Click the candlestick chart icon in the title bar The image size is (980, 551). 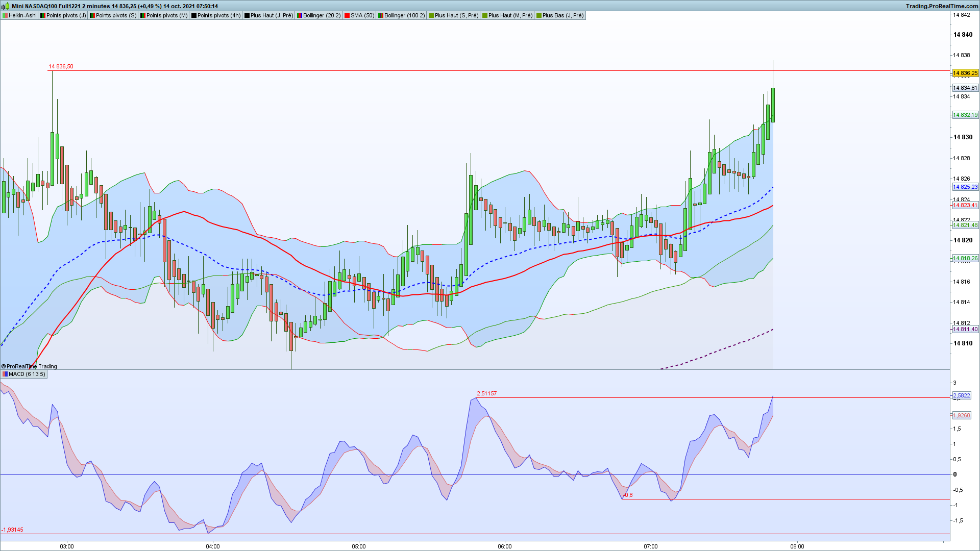[6, 6]
